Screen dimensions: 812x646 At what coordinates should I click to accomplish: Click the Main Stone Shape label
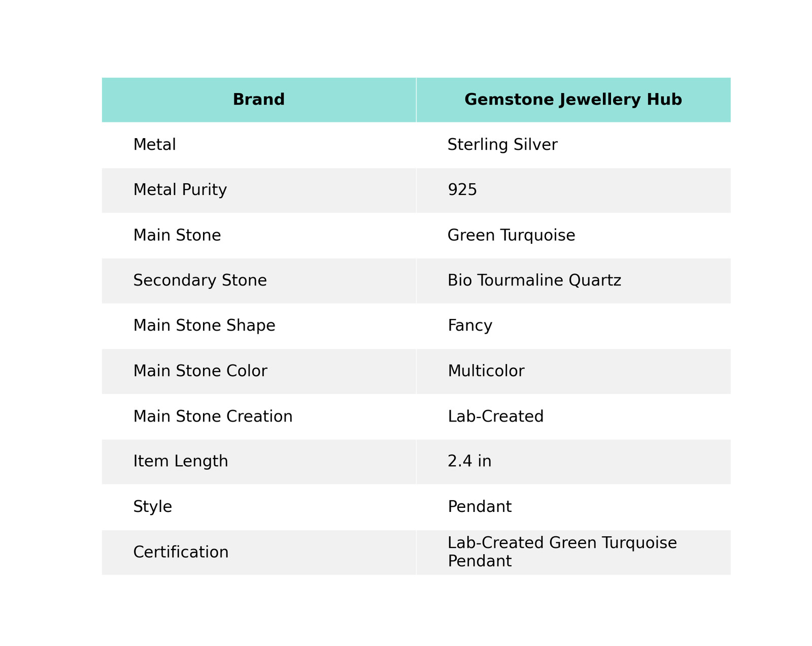(204, 326)
